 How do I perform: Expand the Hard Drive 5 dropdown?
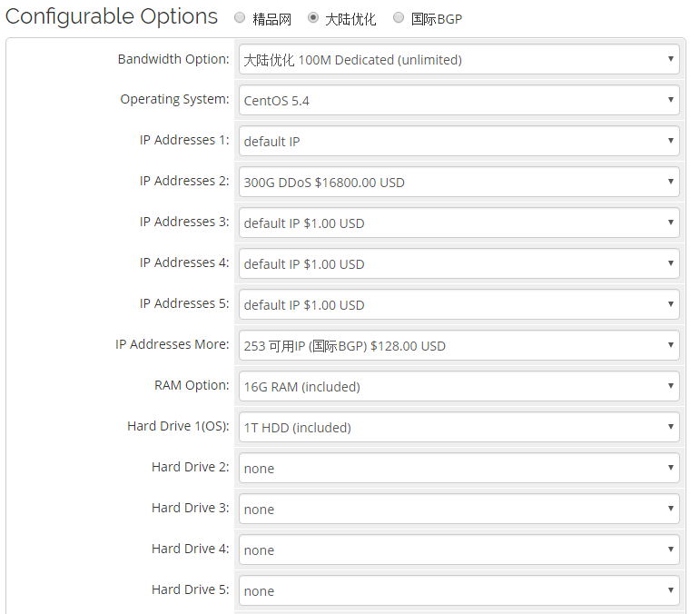pyautogui.click(x=458, y=591)
